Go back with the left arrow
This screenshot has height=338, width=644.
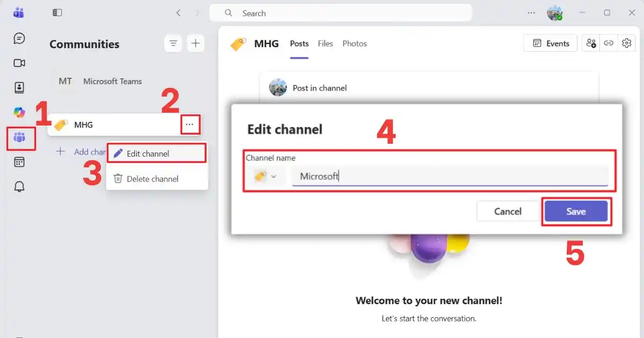[178, 12]
